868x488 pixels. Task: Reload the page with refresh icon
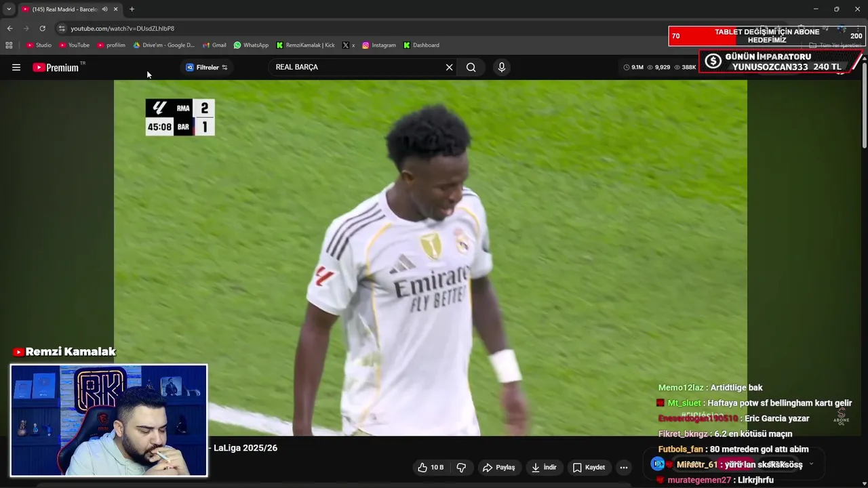(x=42, y=28)
